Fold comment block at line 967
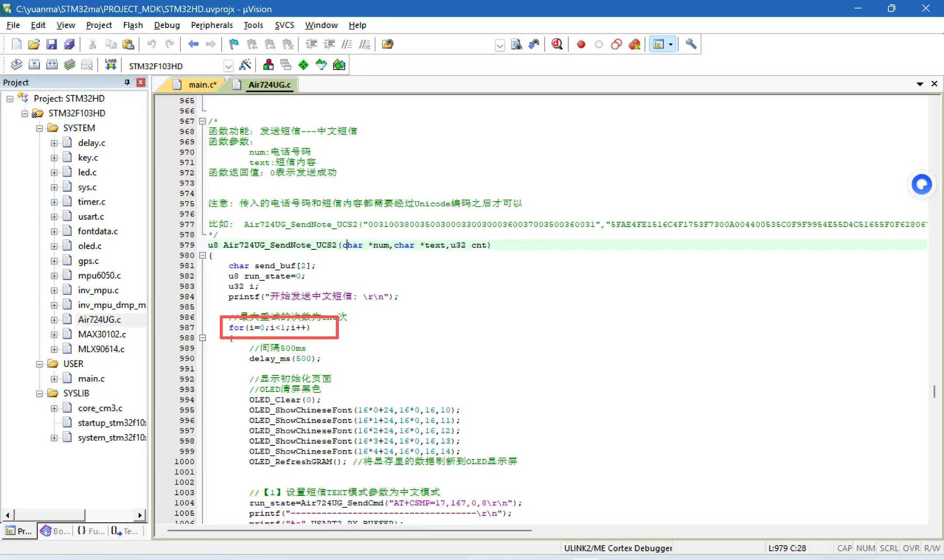The image size is (944, 560). [202, 121]
